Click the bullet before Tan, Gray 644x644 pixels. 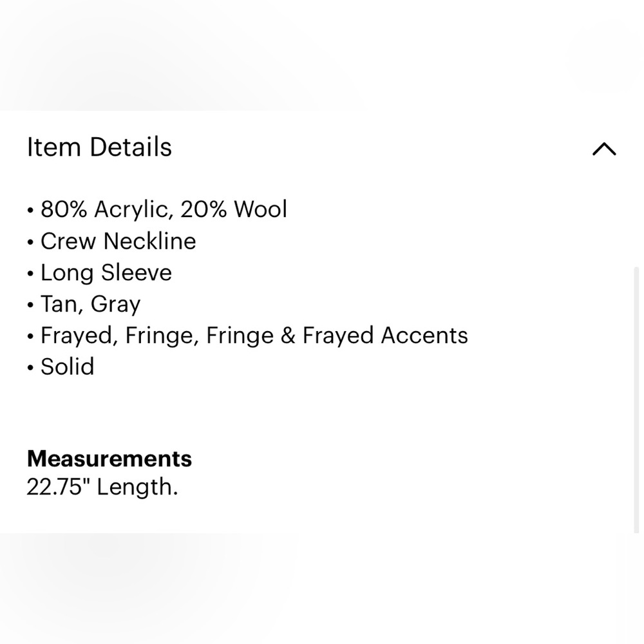30,306
